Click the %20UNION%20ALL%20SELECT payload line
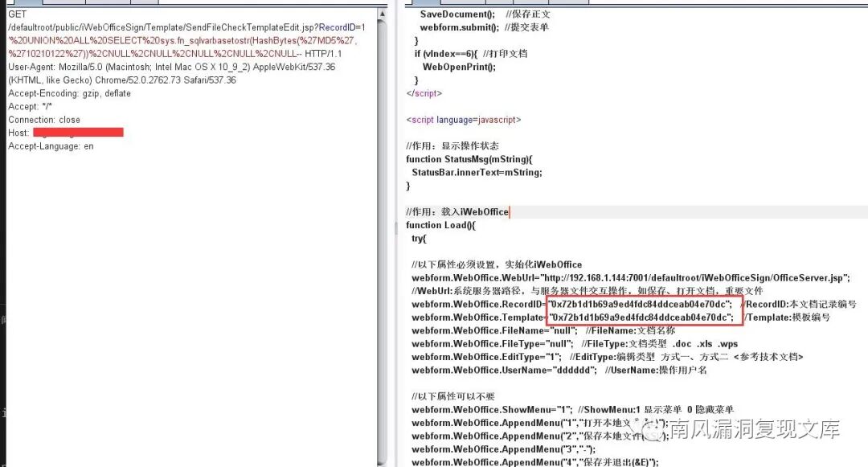Screen dimensions: 868x467 [x=182, y=40]
